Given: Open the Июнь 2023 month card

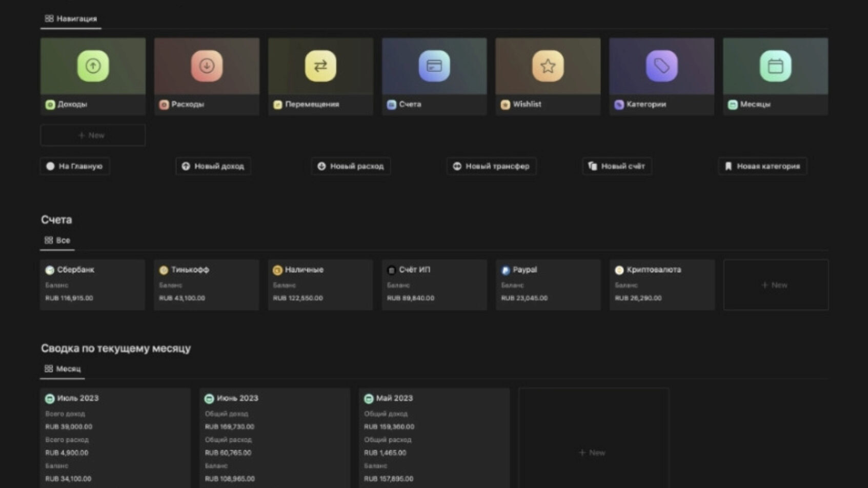Looking at the screenshot, I should tap(275, 436).
